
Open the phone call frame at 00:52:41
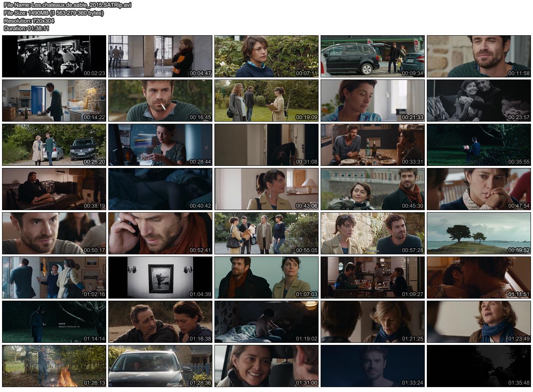click(160, 233)
